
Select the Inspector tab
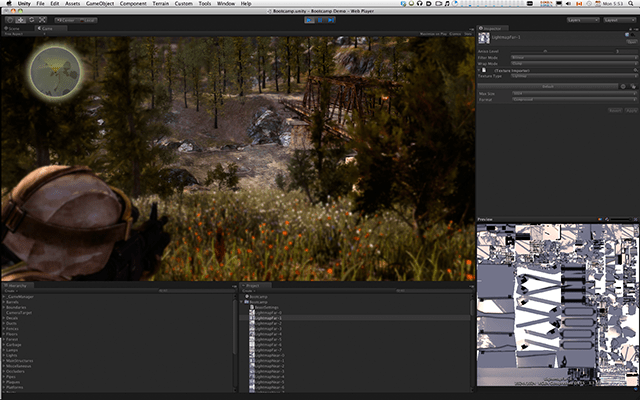point(493,29)
